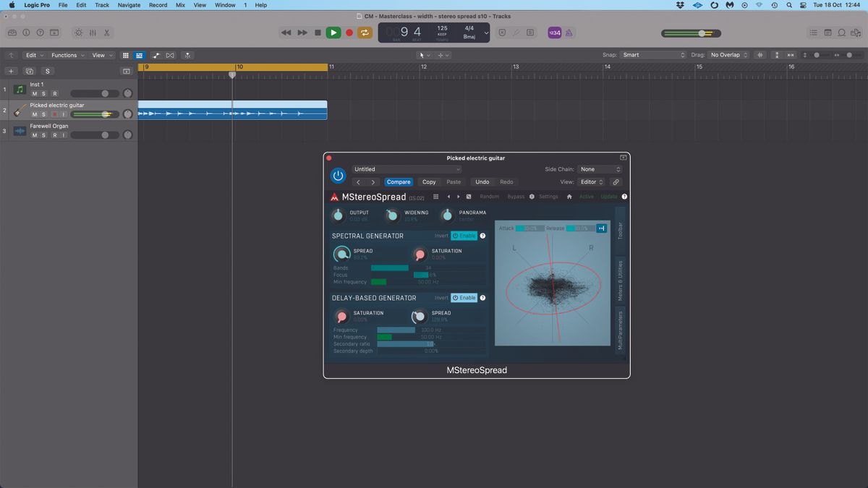Switch to the Meters & Utilities side tab
This screenshot has width=868, height=488.
[x=620, y=282]
